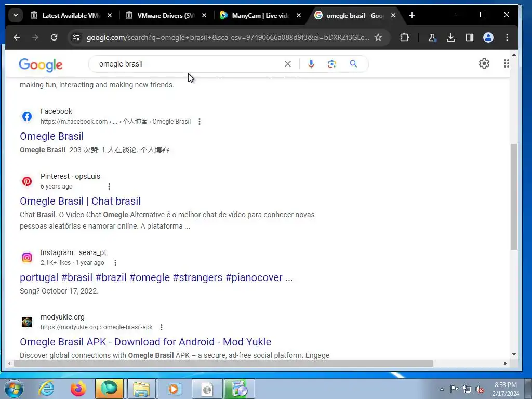Open the network tray icon
The width and height of the screenshot is (532, 399).
(x=467, y=389)
